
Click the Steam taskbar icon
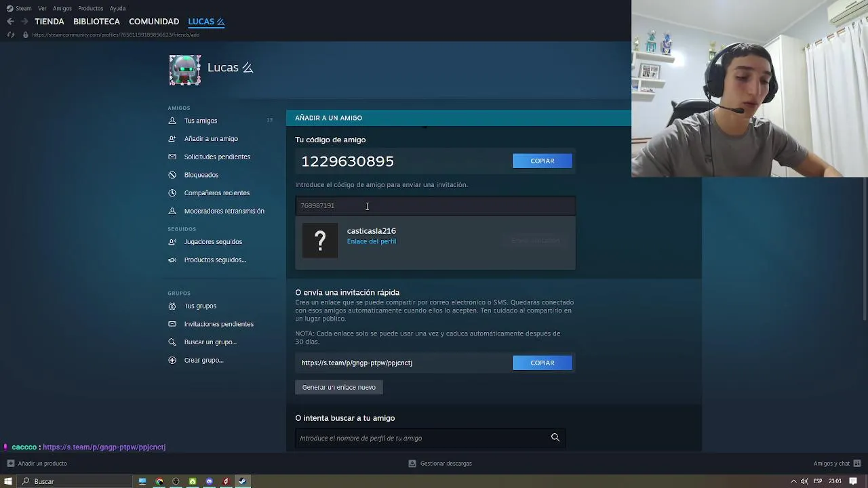point(242,481)
